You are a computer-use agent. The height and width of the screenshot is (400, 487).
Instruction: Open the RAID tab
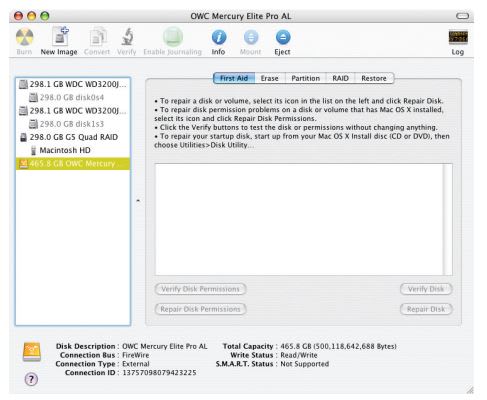click(x=340, y=78)
